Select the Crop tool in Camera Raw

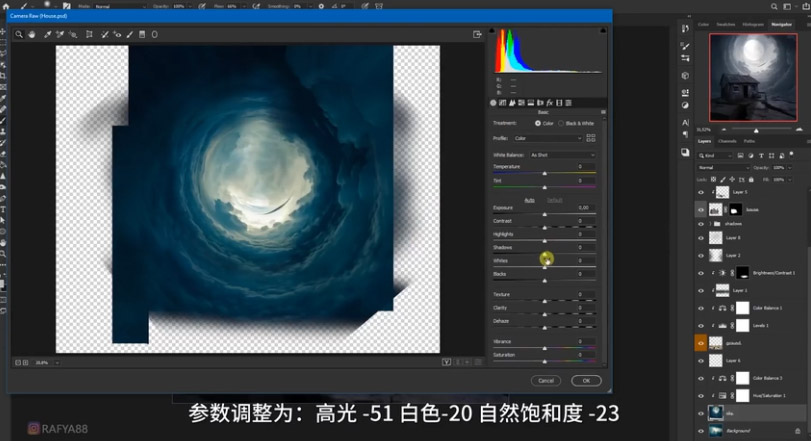pos(89,34)
